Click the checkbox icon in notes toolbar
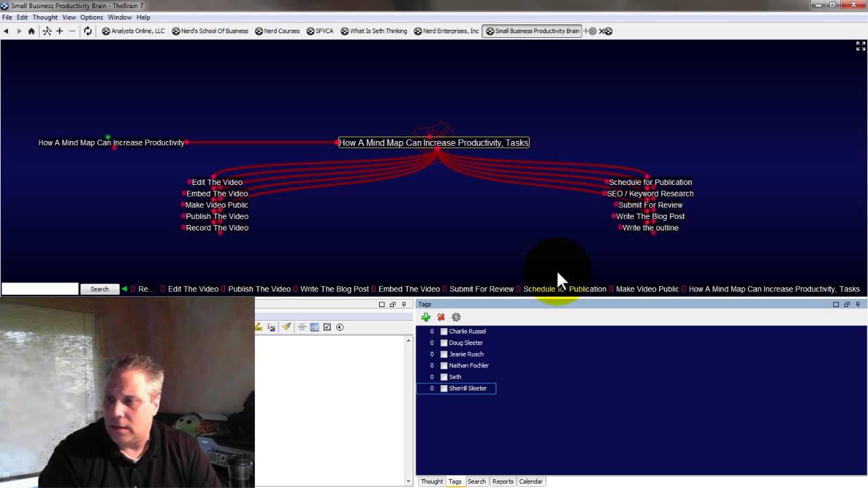The width and height of the screenshot is (868, 488). [327, 327]
